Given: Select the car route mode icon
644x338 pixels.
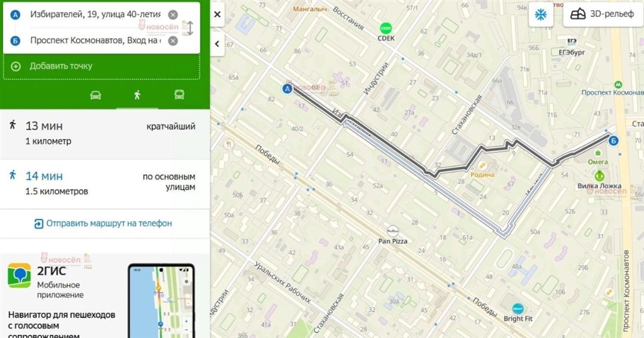Looking at the screenshot, I should [x=96, y=95].
